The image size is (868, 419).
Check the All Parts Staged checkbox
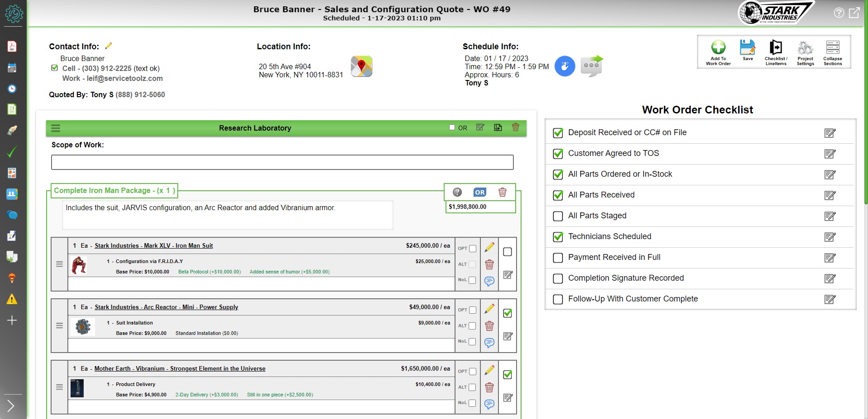tap(558, 216)
